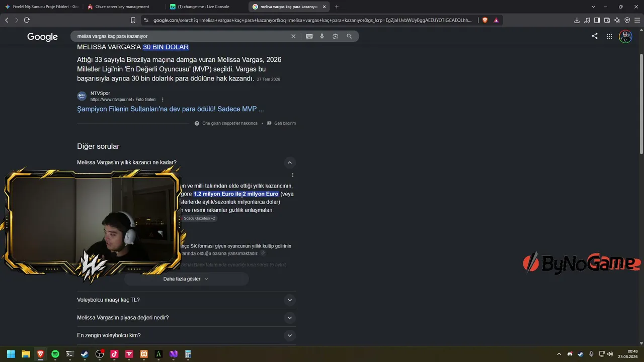The image size is (644, 362).
Task: Close the melisa vargas search tab
Action: coord(324,7)
